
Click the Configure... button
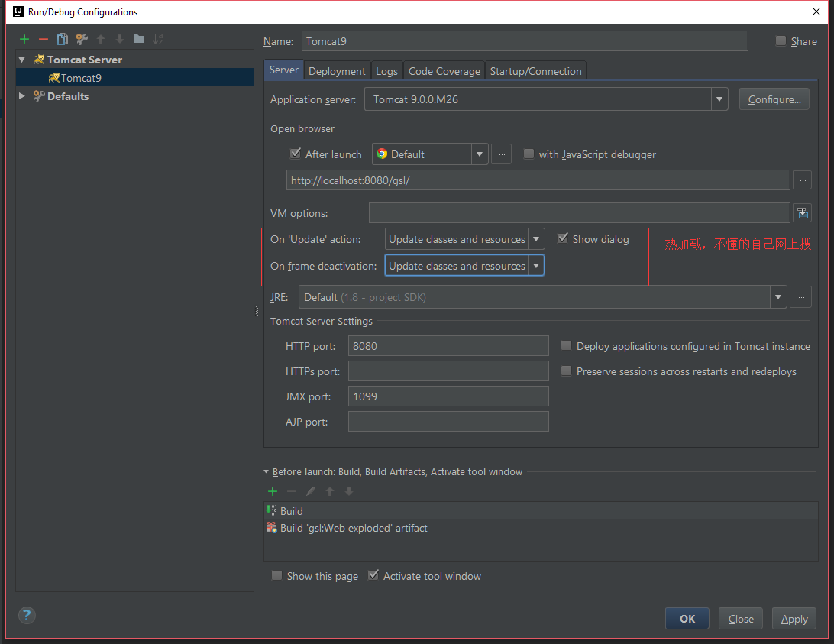pos(774,99)
